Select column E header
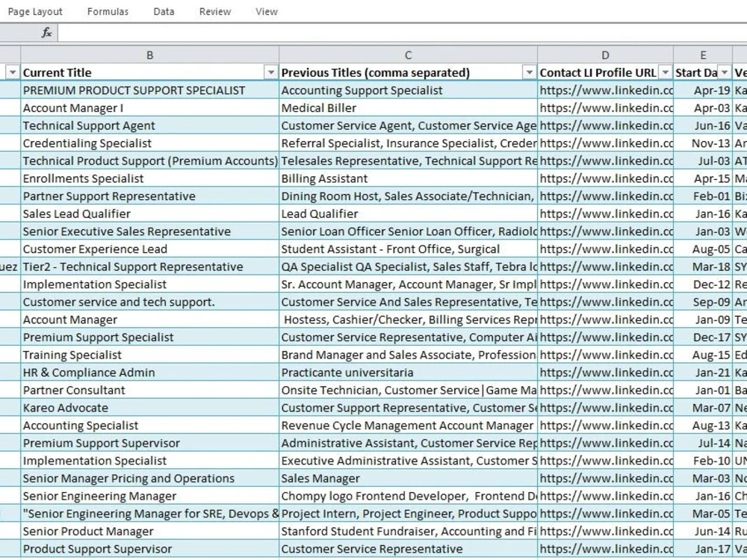This screenshot has width=747, height=560. [703, 55]
